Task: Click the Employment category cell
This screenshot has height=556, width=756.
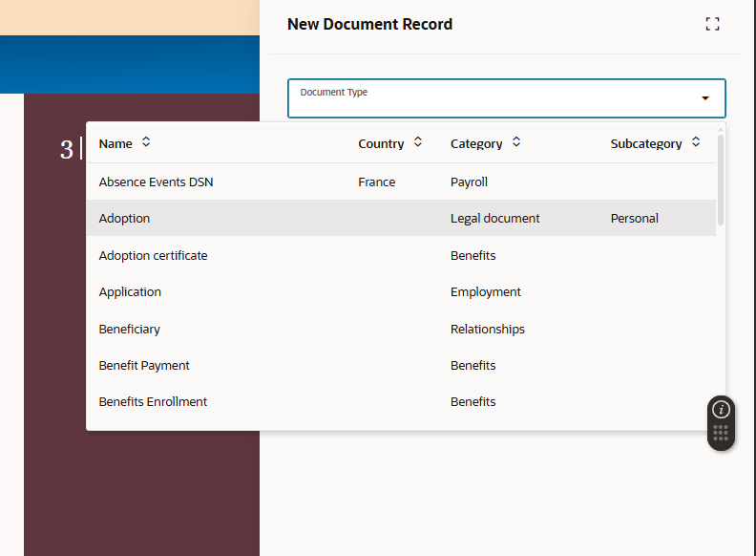Action: [x=486, y=292]
